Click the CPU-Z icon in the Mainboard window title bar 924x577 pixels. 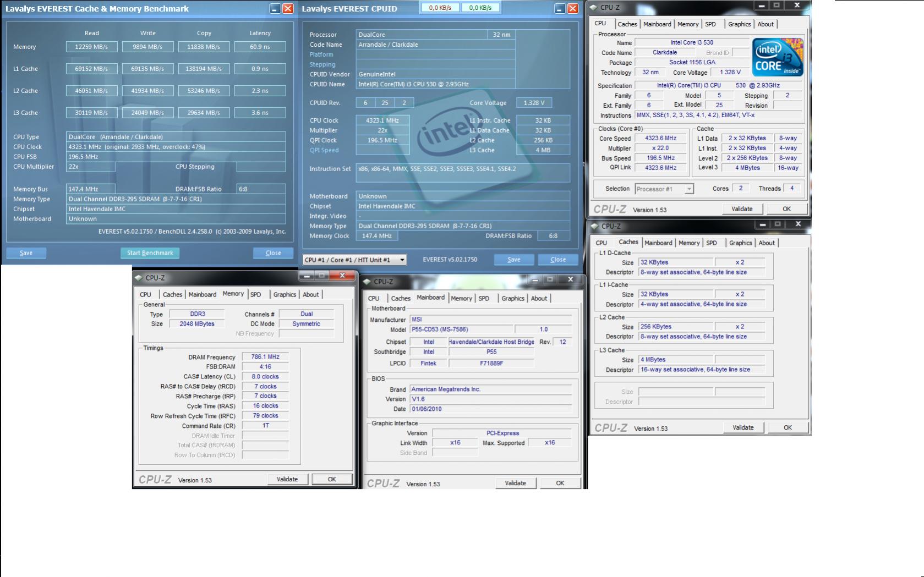367,282
